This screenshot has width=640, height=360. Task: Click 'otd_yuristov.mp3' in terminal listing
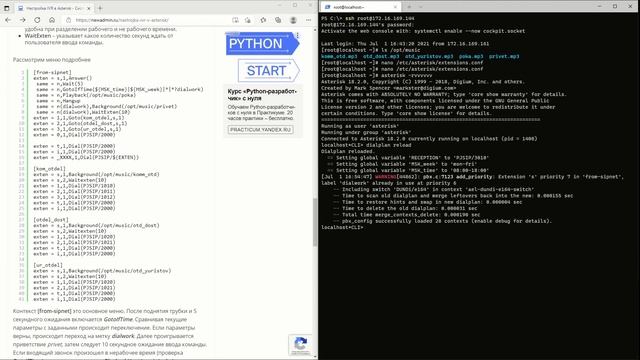point(429,56)
